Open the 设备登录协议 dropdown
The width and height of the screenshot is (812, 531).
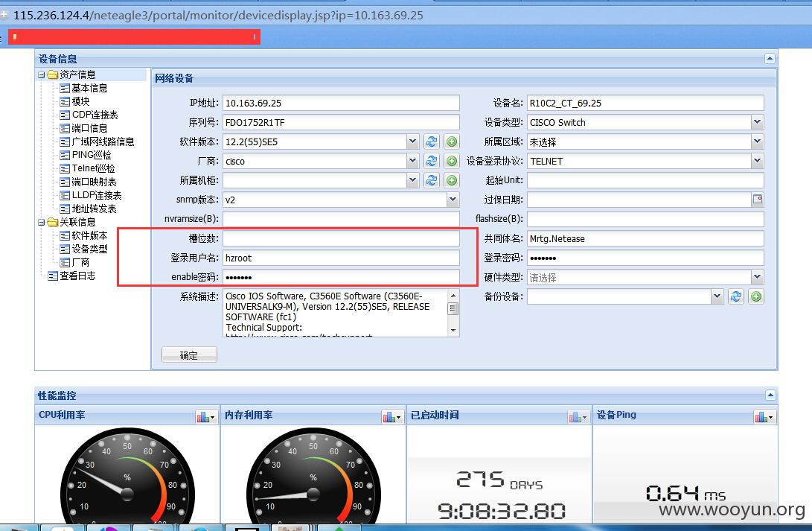click(x=757, y=161)
